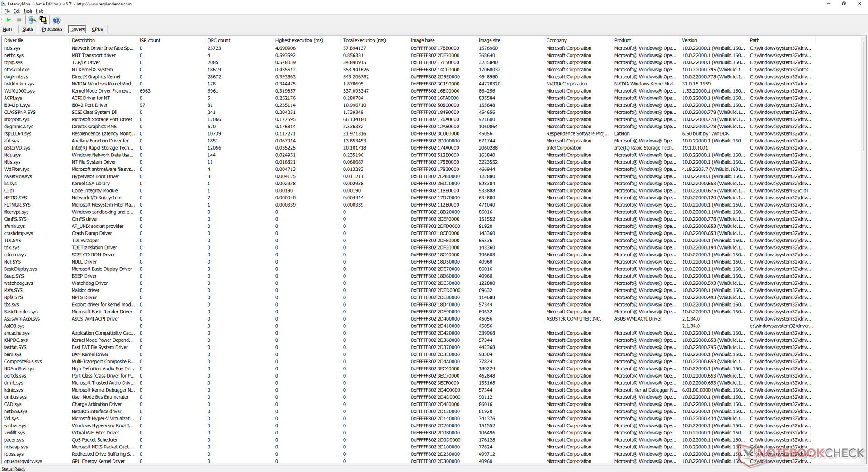
Task: Click ASUSTeK COMPUTER INC. company cell
Action: (573, 319)
